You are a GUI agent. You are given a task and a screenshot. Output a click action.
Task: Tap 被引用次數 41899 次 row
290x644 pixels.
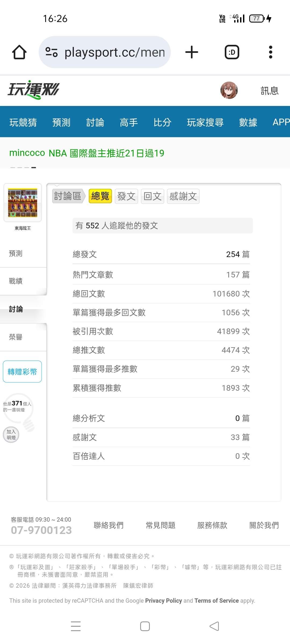[161, 331]
